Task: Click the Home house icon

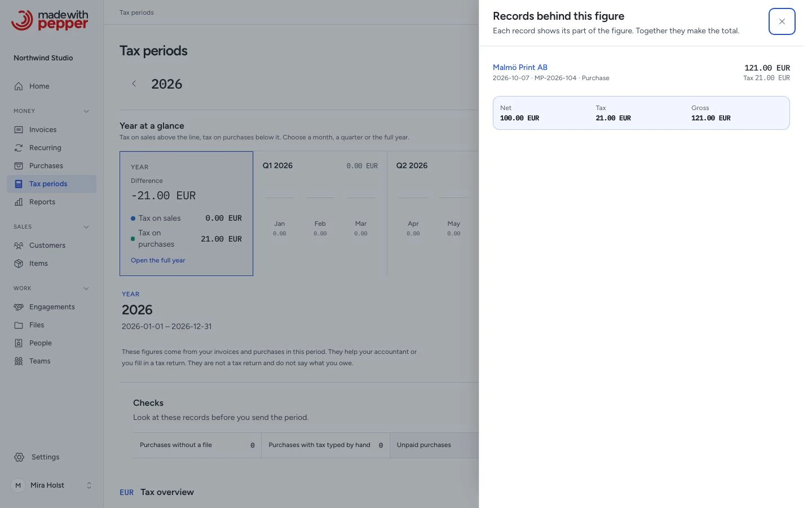Action: point(19,86)
